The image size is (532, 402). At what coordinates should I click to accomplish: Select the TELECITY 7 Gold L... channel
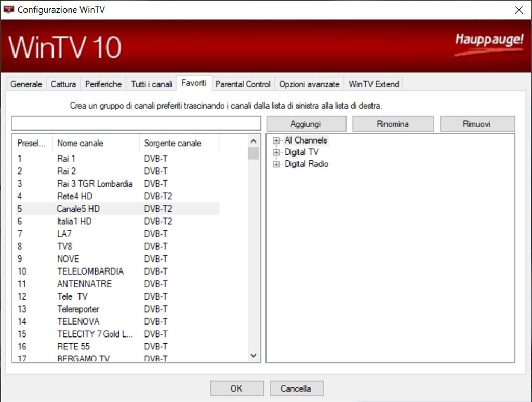117,334
